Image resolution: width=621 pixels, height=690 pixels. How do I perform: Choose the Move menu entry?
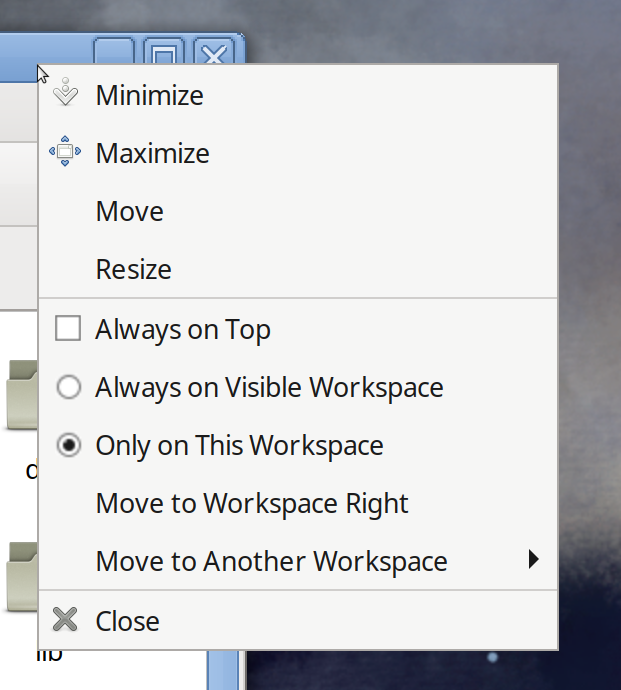(298, 211)
